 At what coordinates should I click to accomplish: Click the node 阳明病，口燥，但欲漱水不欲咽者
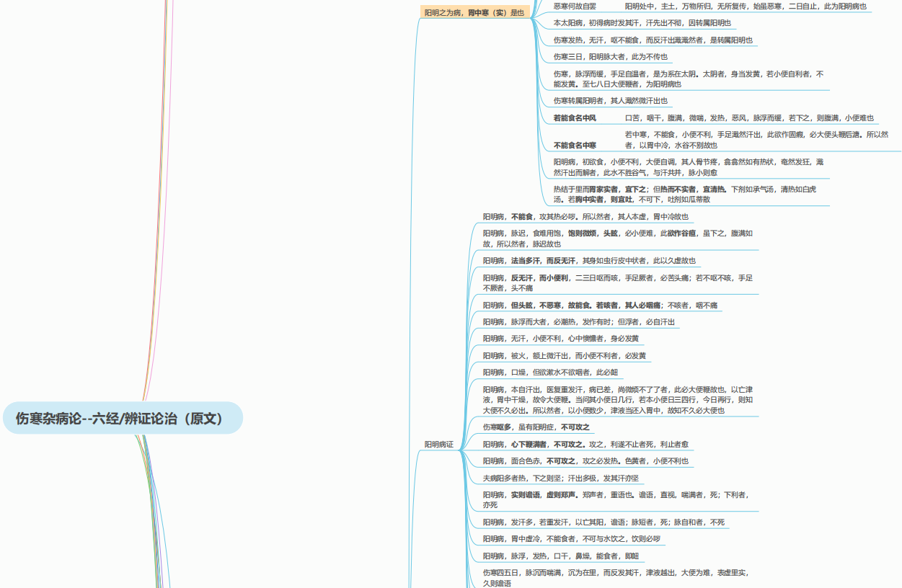pos(550,373)
